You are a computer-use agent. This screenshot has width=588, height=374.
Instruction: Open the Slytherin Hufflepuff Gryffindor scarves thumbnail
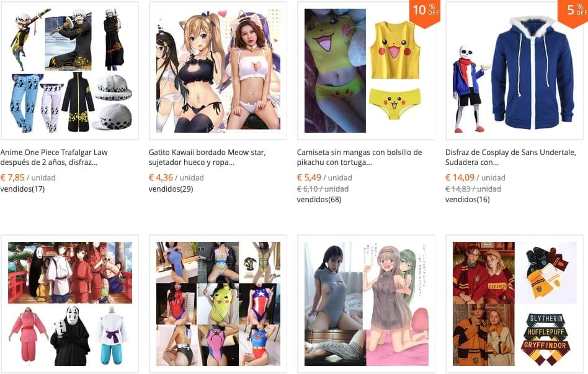[515, 304]
